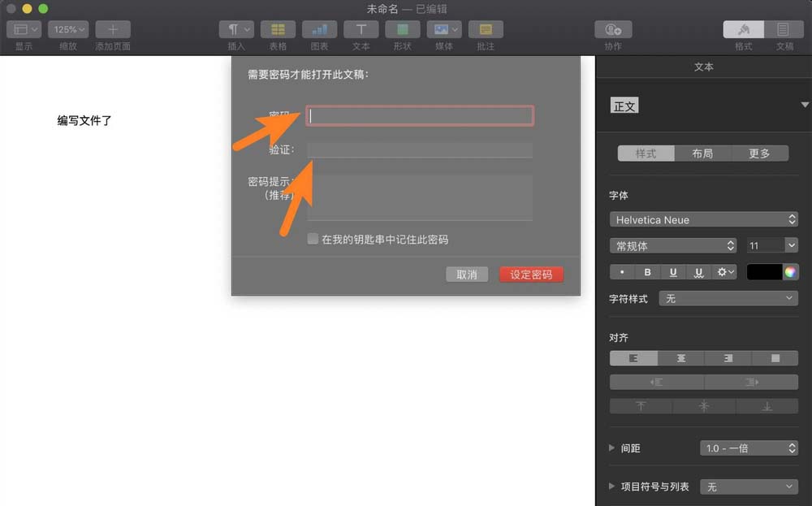Click inside the 密码 password input field

pos(419,115)
